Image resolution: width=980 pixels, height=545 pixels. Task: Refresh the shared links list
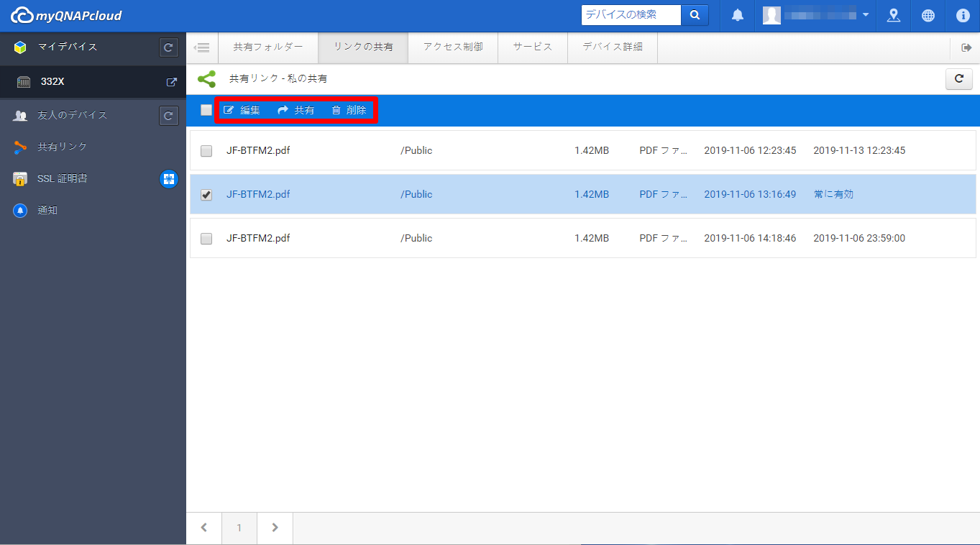[x=958, y=79]
